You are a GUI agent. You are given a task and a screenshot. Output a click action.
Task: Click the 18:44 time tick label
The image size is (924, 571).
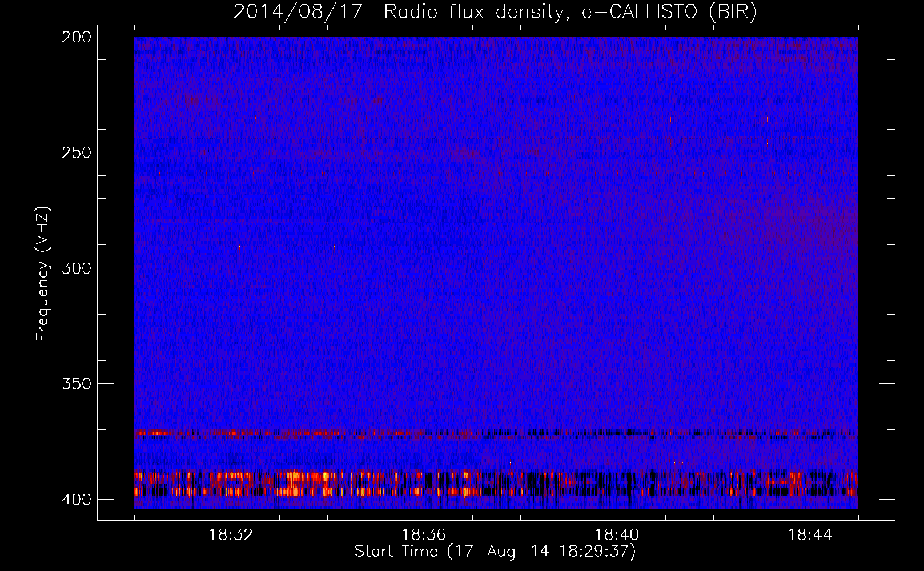[810, 535]
